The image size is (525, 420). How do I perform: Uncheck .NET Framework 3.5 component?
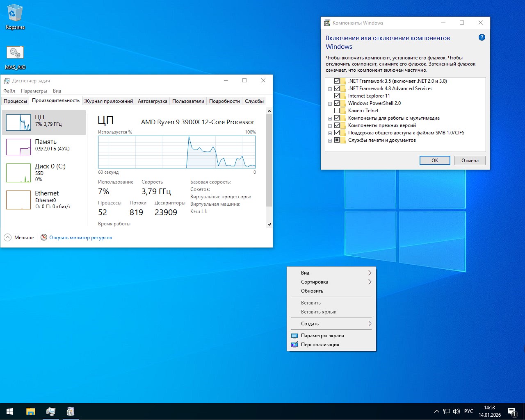tap(337, 81)
